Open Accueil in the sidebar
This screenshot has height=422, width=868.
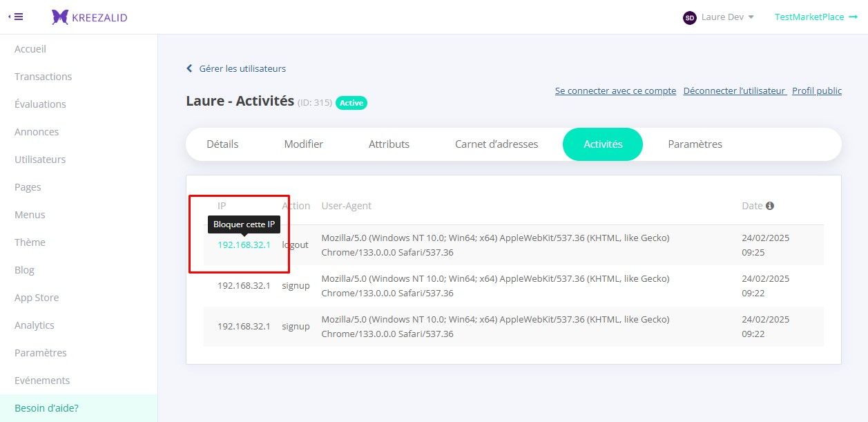(30, 49)
